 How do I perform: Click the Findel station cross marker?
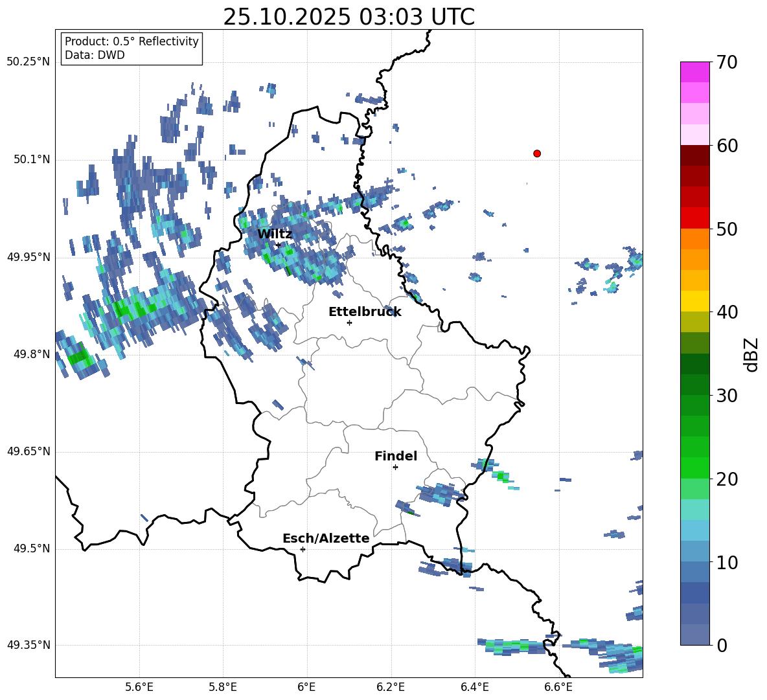coord(395,468)
